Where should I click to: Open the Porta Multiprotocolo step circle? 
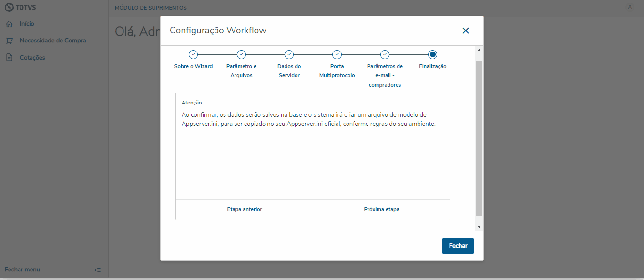[x=337, y=54]
